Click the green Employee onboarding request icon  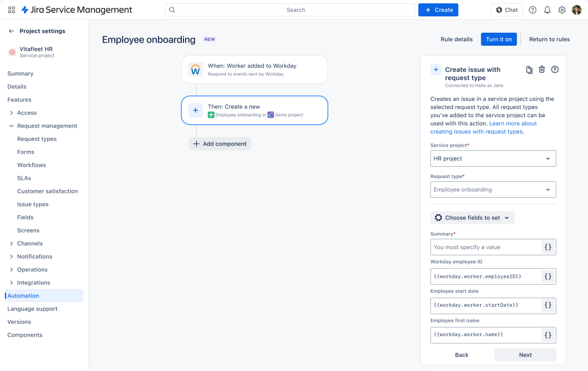tap(211, 115)
